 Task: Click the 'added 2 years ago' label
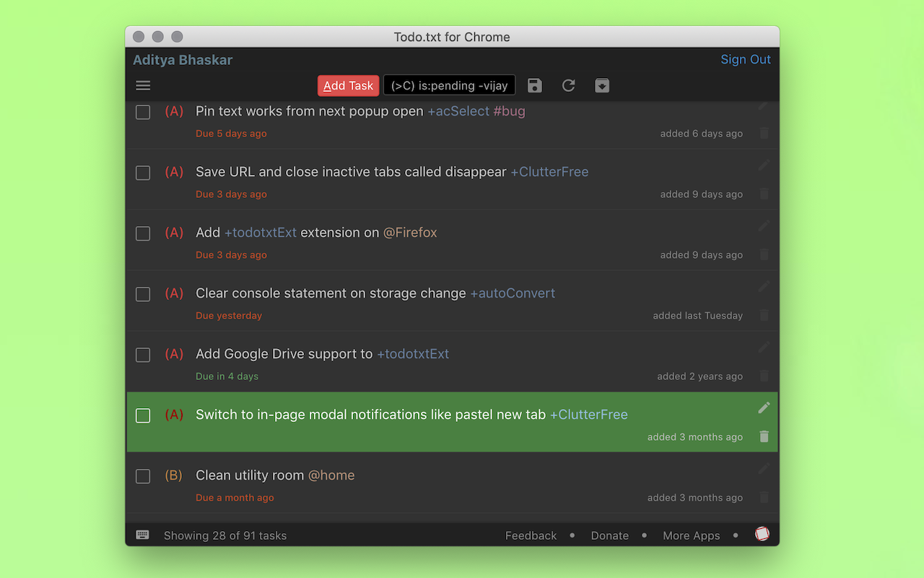point(699,376)
